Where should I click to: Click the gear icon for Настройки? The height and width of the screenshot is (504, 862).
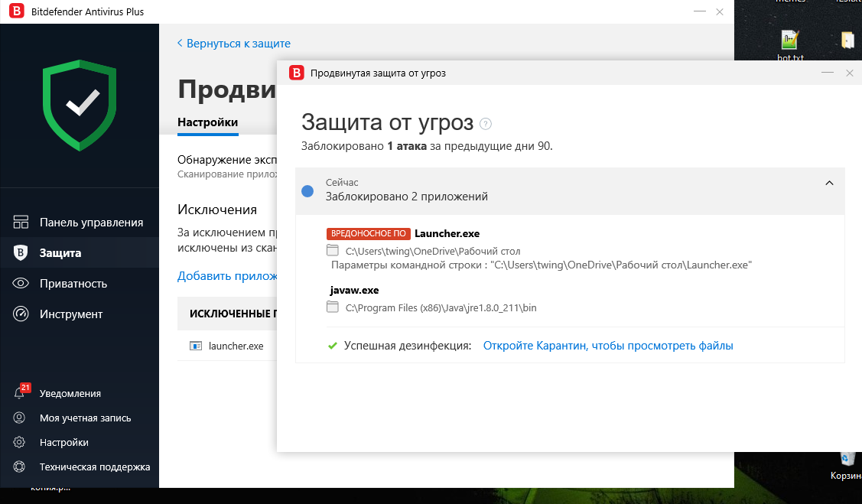point(19,442)
